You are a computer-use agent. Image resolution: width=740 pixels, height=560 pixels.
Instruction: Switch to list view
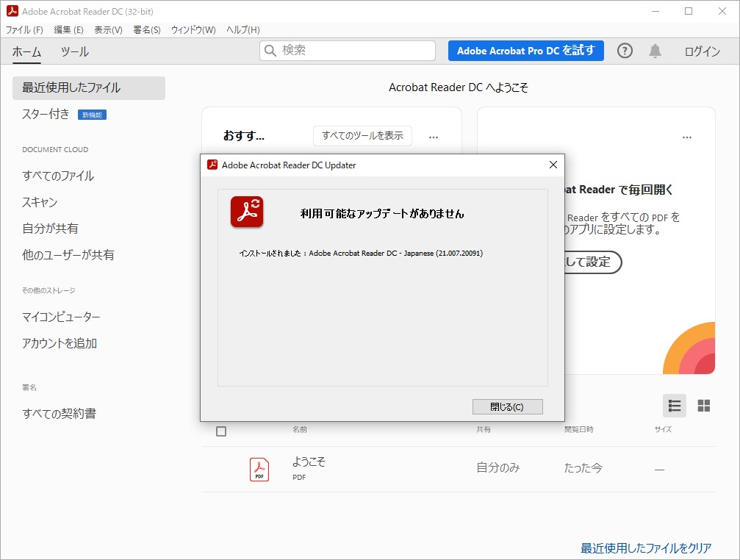(675, 405)
